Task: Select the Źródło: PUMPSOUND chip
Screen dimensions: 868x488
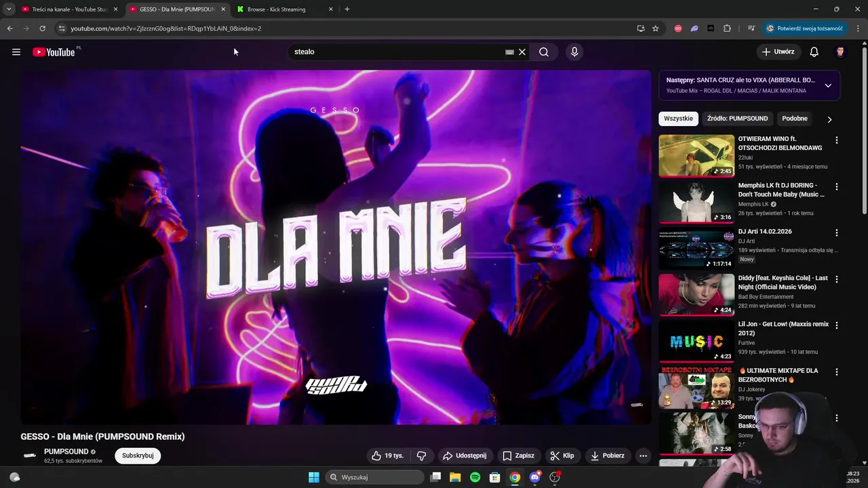Action: [x=737, y=119]
